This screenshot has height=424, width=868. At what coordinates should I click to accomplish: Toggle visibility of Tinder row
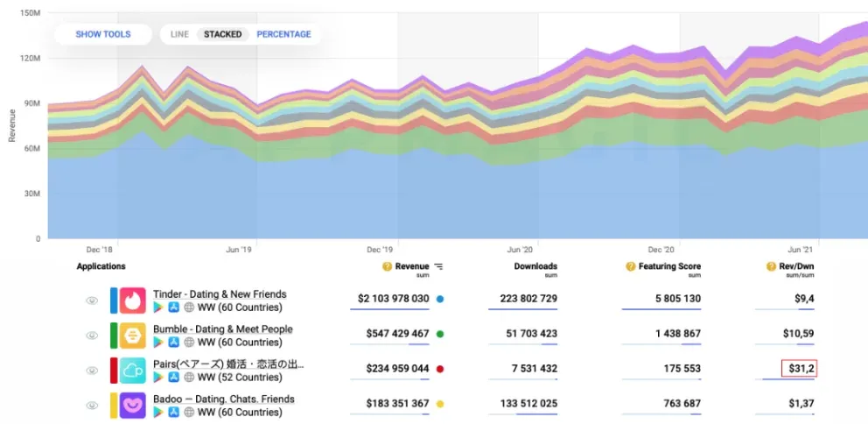point(92,300)
